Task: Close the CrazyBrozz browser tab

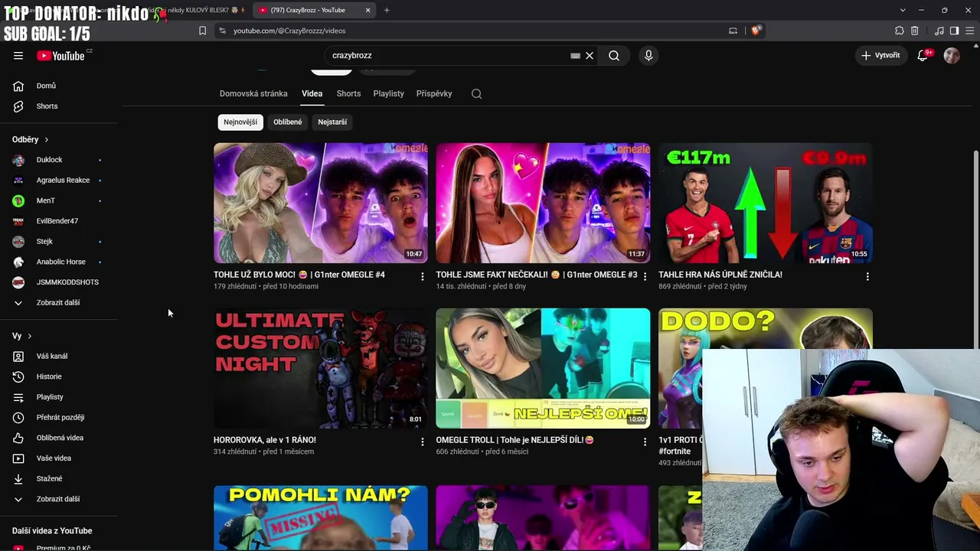Action: pyautogui.click(x=367, y=10)
